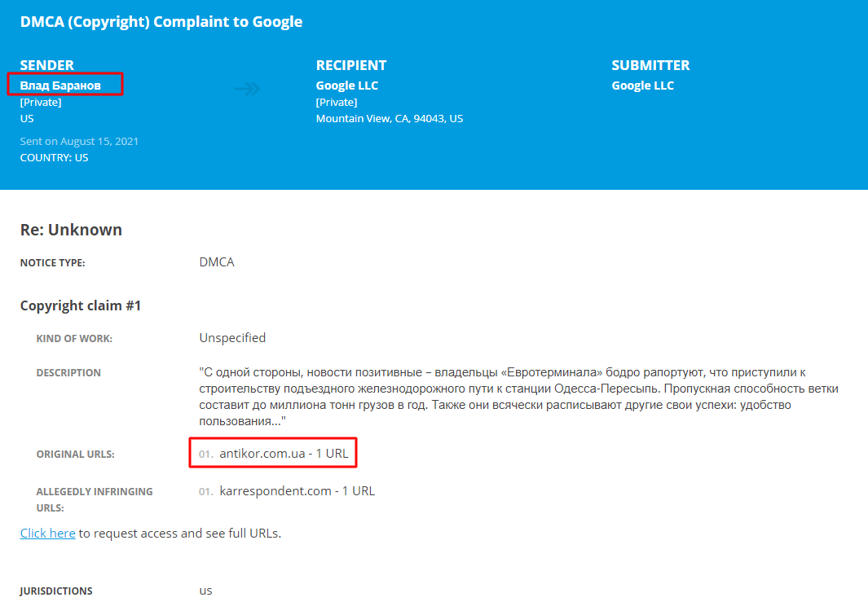Click the kind of work value Unspecified

(x=232, y=338)
